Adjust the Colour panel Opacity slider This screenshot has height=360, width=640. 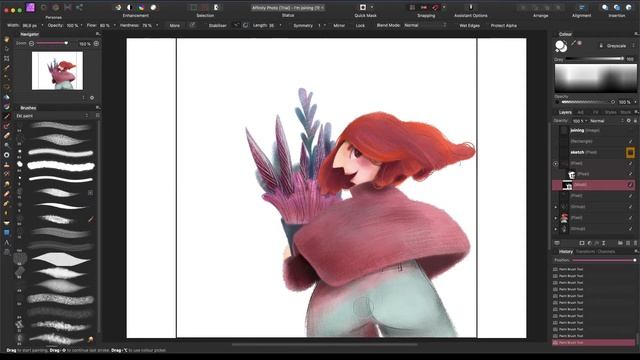click(x=588, y=102)
